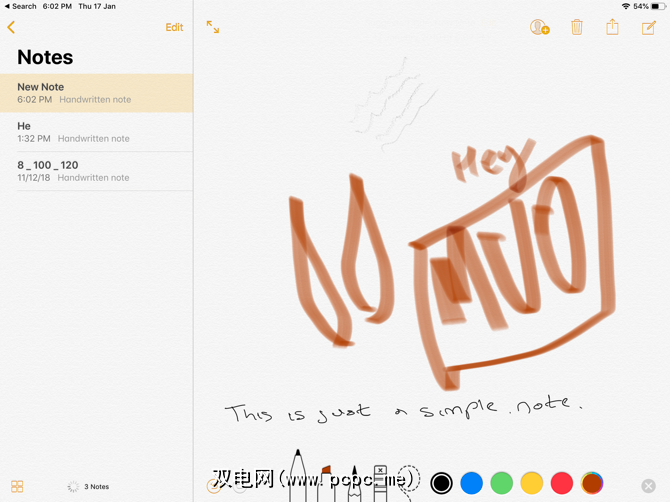Select the eraser tool
Image resolution: width=670 pixels, height=502 pixels.
(x=381, y=482)
